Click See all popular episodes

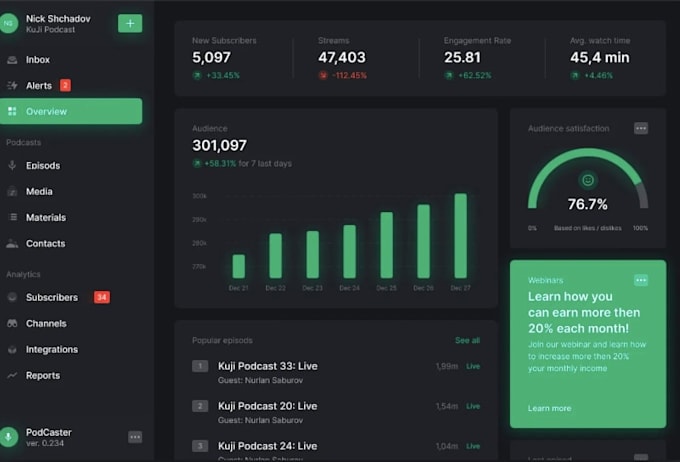(467, 341)
